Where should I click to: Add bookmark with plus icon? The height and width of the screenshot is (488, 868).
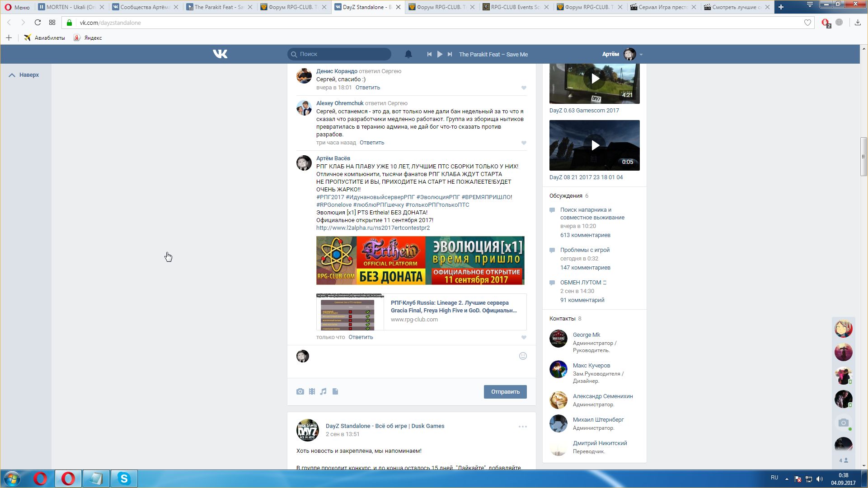coord(9,38)
